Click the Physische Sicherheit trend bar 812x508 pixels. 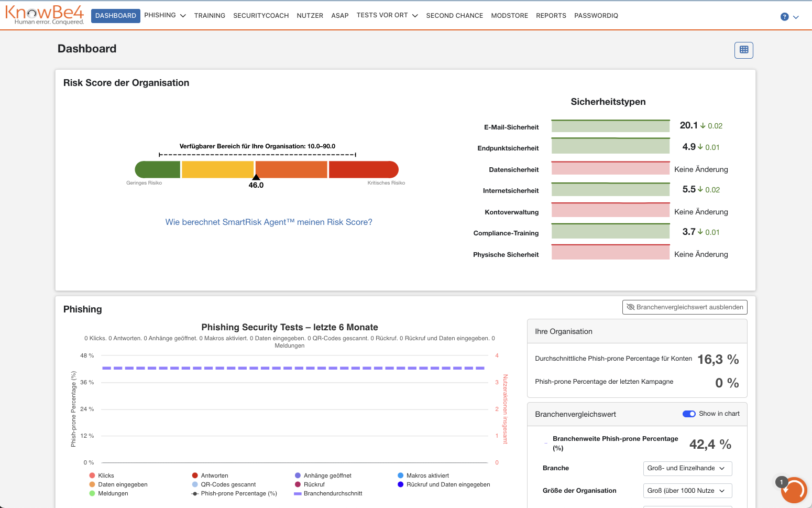611,252
